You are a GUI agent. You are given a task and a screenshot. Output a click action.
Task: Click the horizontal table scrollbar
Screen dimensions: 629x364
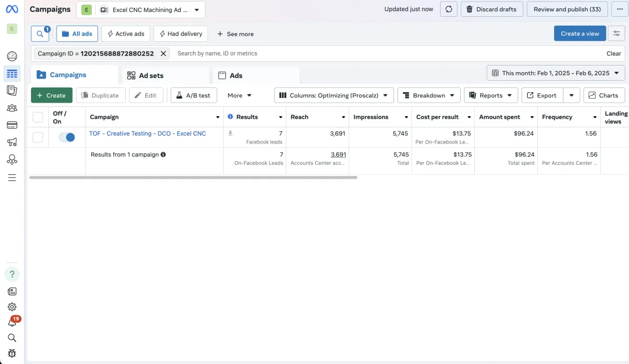[193, 178]
